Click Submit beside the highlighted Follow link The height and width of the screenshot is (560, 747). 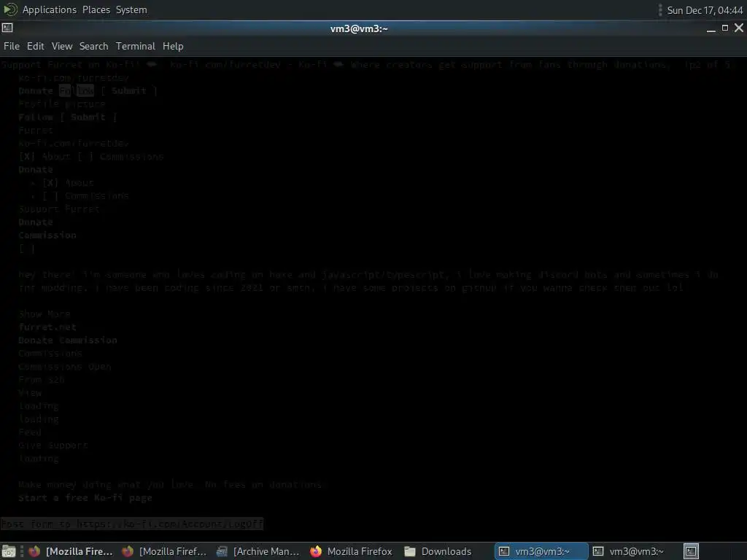pos(128,90)
